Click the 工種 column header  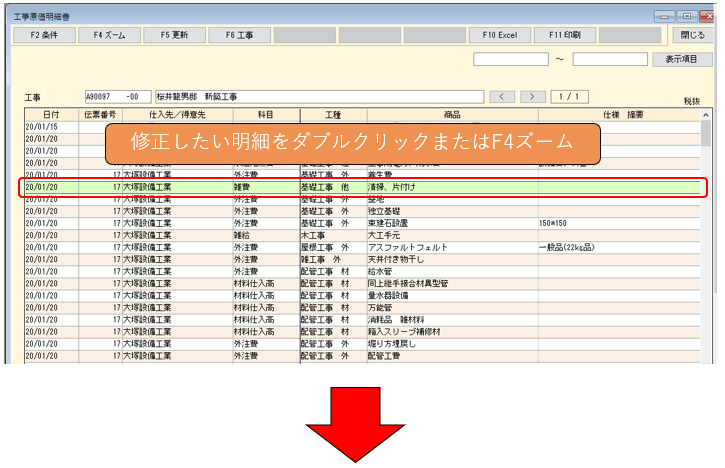click(333, 115)
